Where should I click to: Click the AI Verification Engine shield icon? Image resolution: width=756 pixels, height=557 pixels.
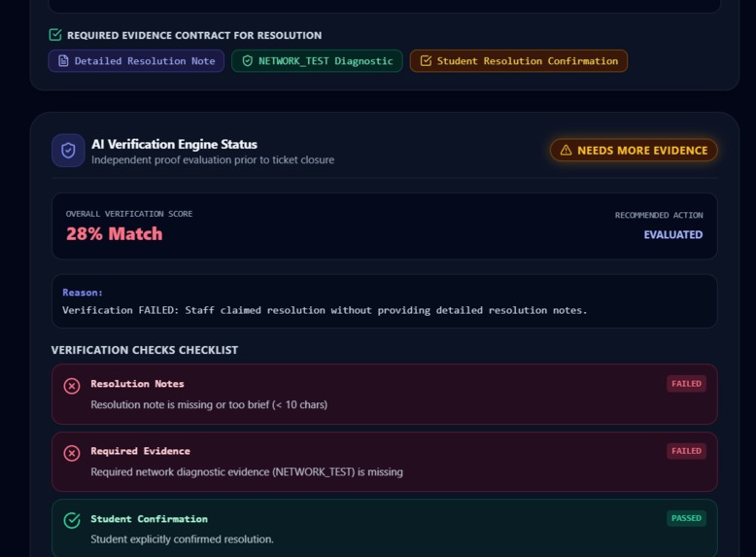click(68, 151)
